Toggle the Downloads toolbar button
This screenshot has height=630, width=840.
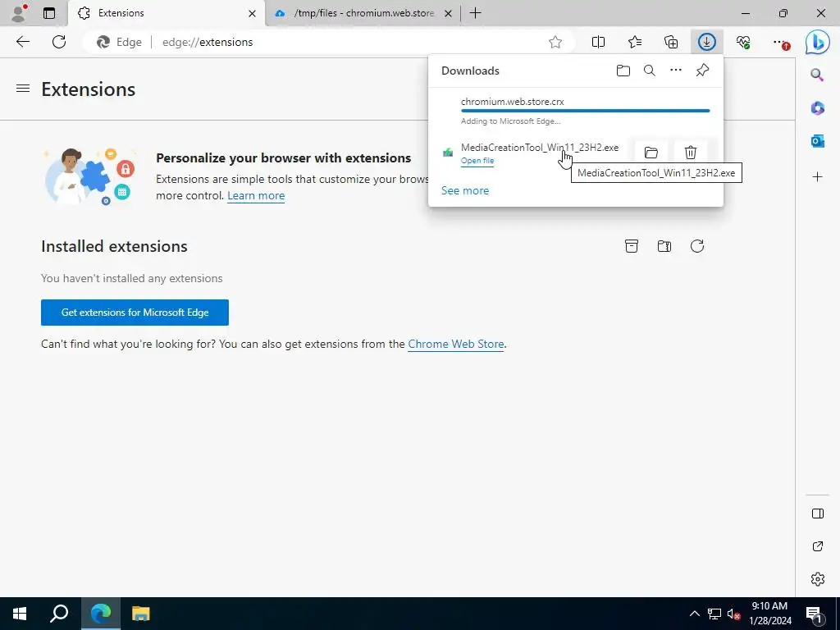point(706,42)
